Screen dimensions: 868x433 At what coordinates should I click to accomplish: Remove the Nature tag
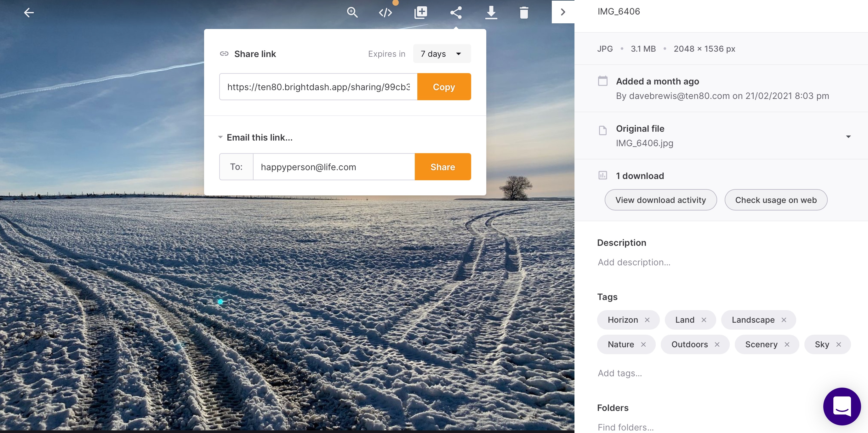[x=643, y=344]
